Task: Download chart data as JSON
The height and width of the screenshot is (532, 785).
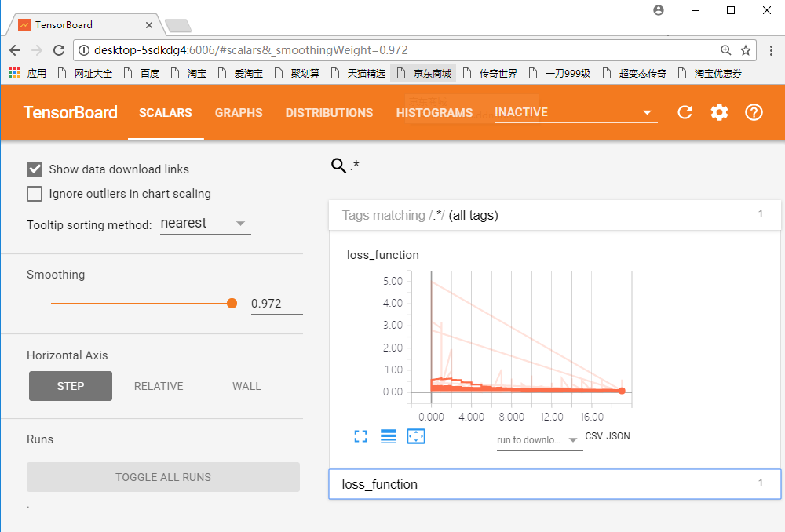Action: pos(619,436)
